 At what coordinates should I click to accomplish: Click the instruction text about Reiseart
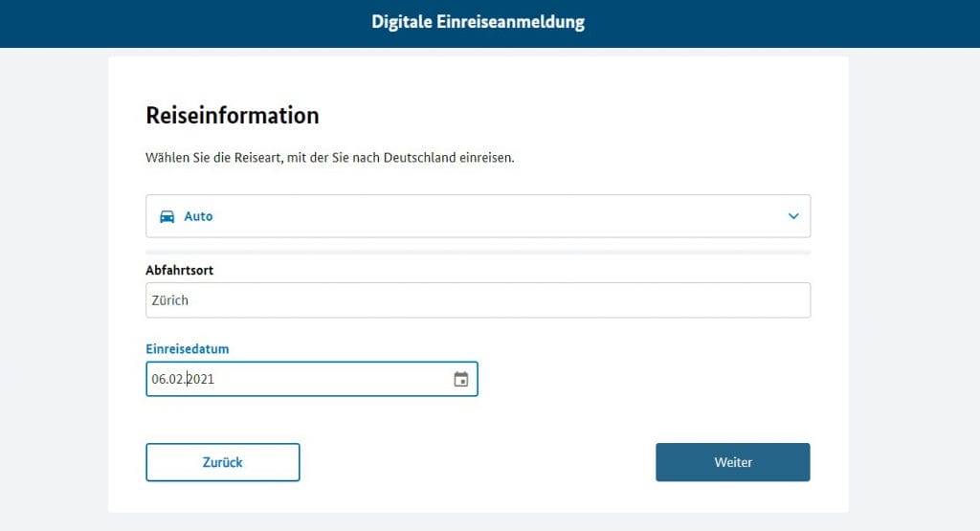(330, 158)
